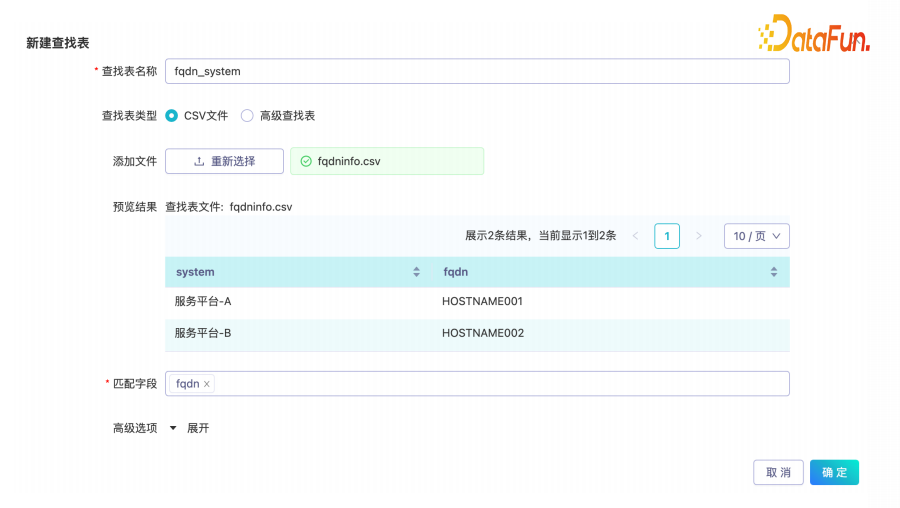This screenshot has width=900, height=508.
Task: Expand 高级选项 with the triangle arrow
Action: click(x=173, y=428)
